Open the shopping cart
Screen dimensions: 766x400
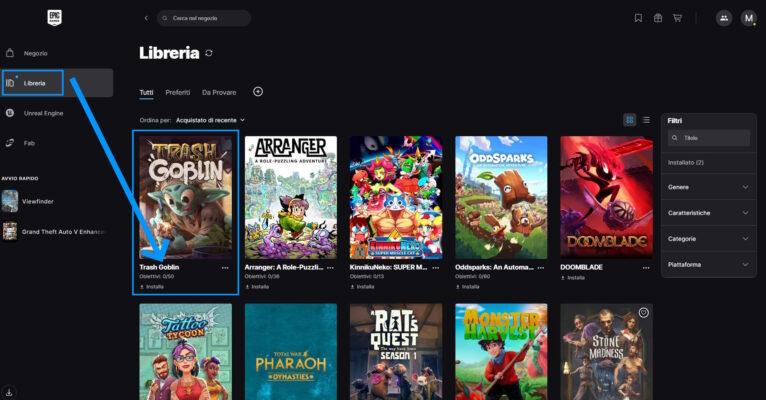[678, 18]
